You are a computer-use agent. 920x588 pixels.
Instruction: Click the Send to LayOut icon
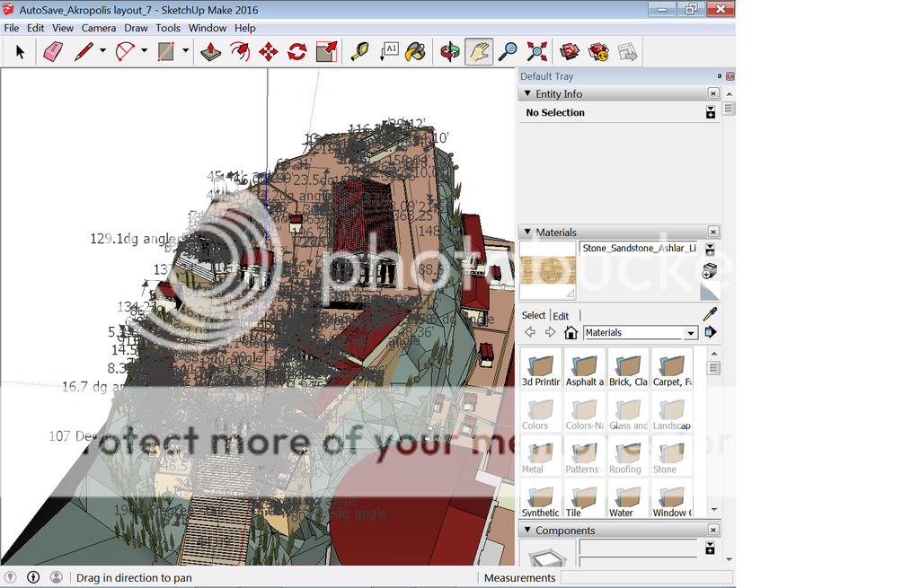coord(627,52)
